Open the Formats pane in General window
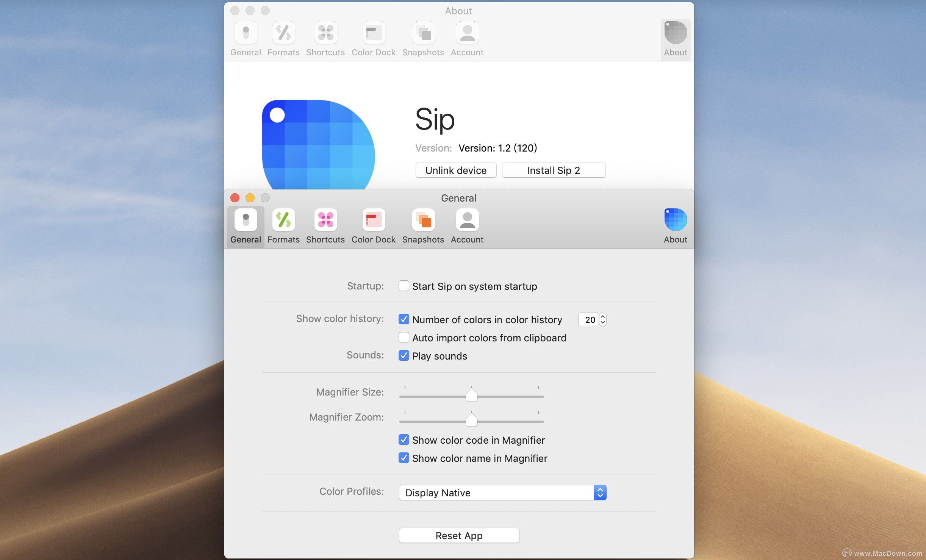Viewport: 926px width, 560px height. click(283, 226)
